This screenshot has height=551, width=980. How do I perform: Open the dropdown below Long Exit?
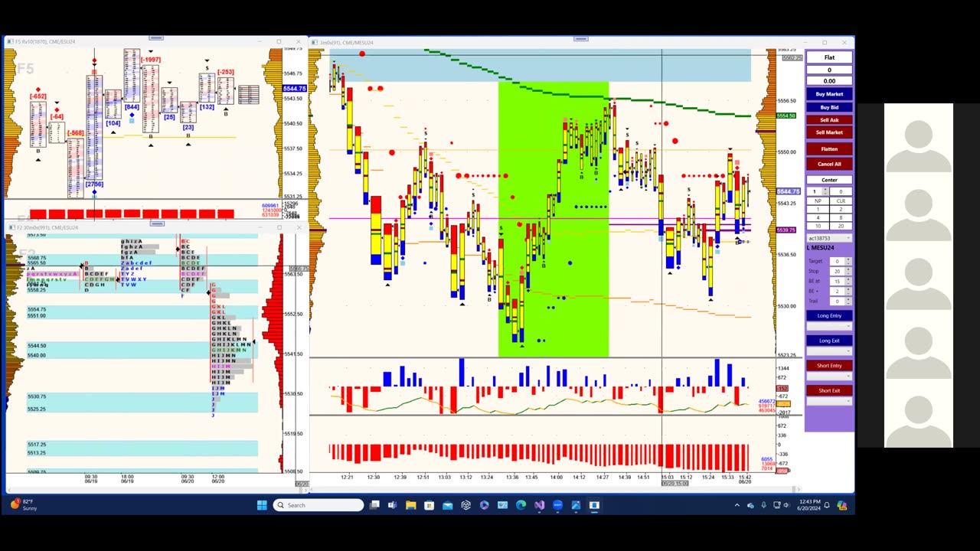(x=829, y=351)
